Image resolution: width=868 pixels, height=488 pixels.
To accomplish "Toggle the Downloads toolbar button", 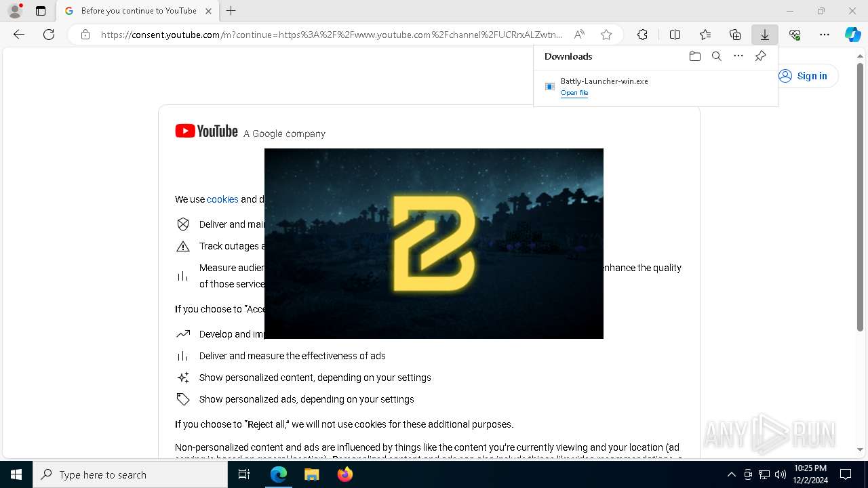I will pyautogui.click(x=765, y=35).
